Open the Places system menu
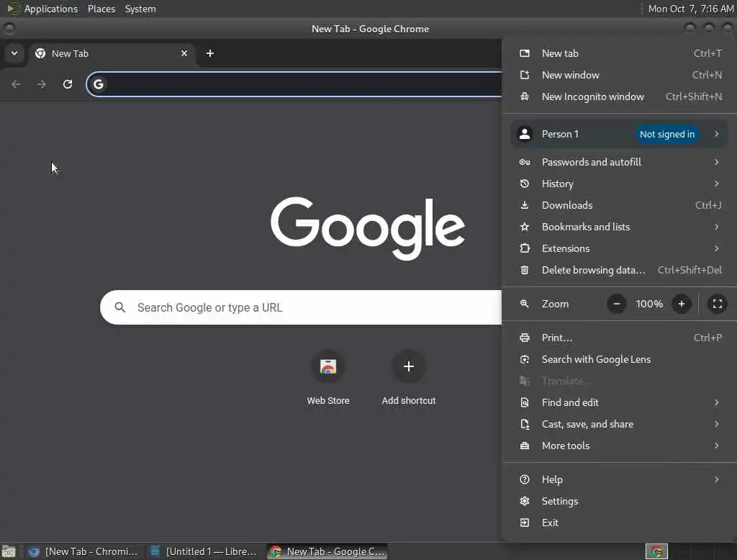The height and width of the screenshot is (560, 737). pyautogui.click(x=101, y=9)
